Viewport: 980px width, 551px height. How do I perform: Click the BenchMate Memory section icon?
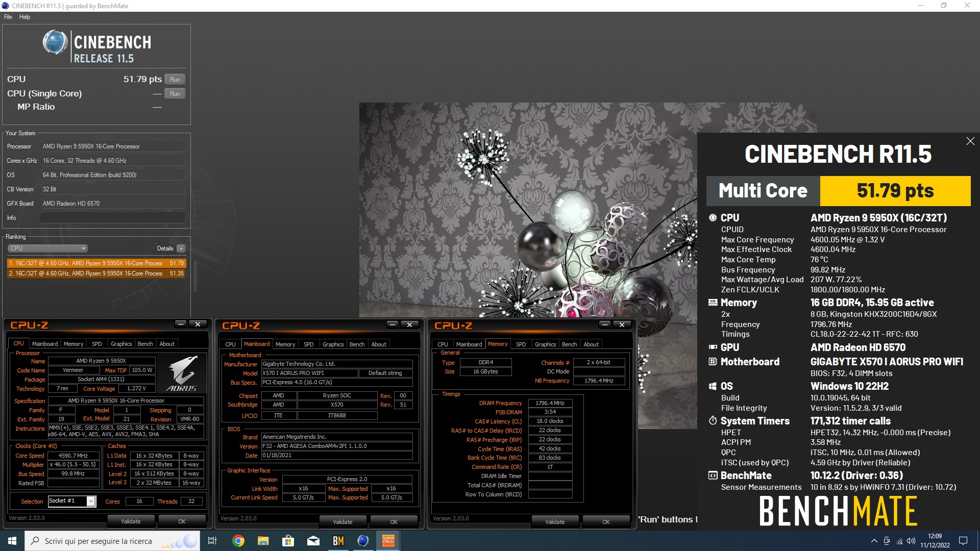[x=713, y=303]
